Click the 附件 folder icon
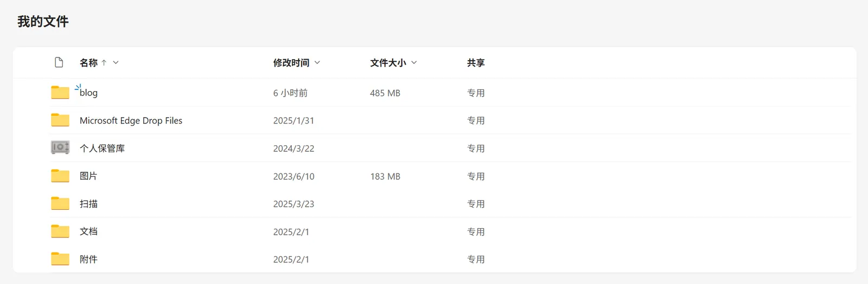 click(x=60, y=259)
